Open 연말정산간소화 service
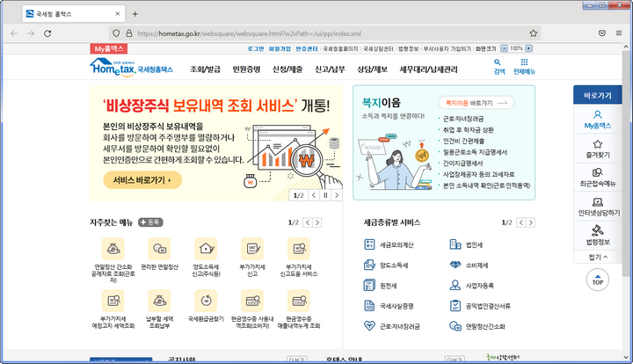Viewport: 633px width, 364px height. click(x=477, y=326)
